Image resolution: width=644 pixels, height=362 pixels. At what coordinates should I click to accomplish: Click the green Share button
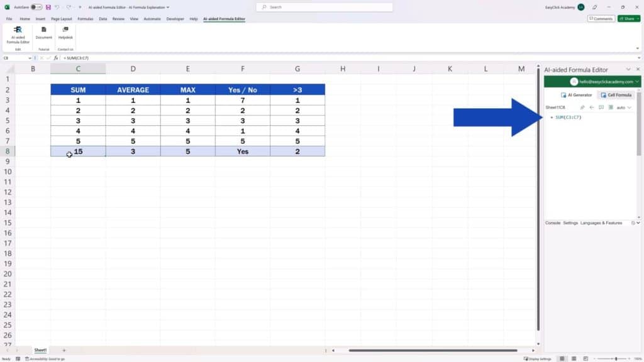629,18
